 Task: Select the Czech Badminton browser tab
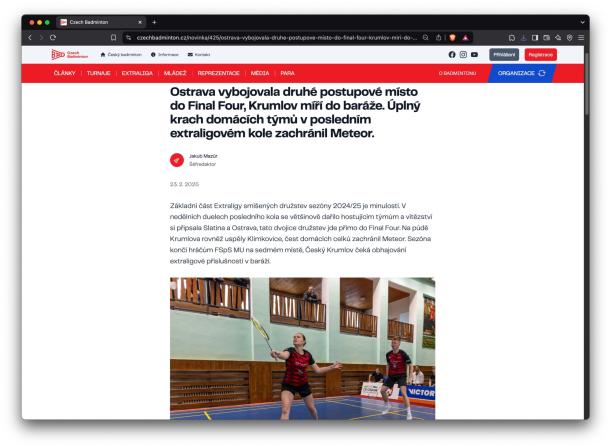click(x=101, y=22)
